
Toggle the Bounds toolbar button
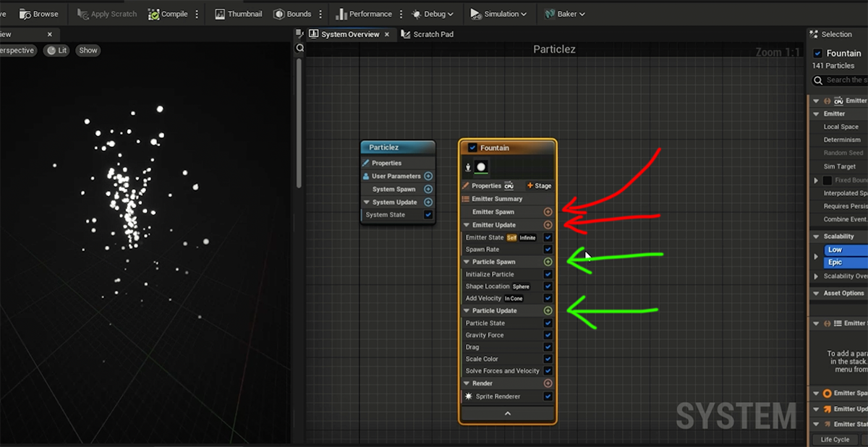click(292, 14)
